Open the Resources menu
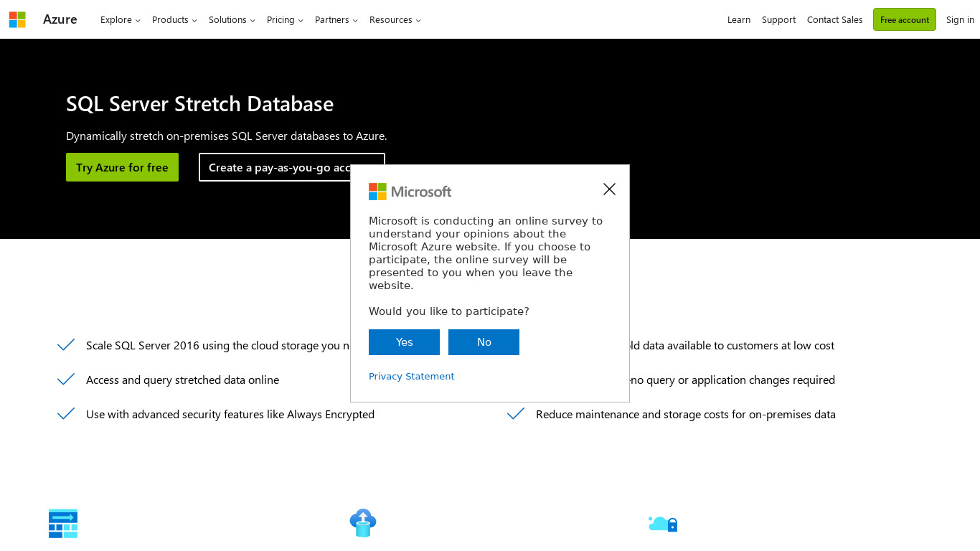Image resolution: width=980 pixels, height=551 pixels. pyautogui.click(x=395, y=20)
